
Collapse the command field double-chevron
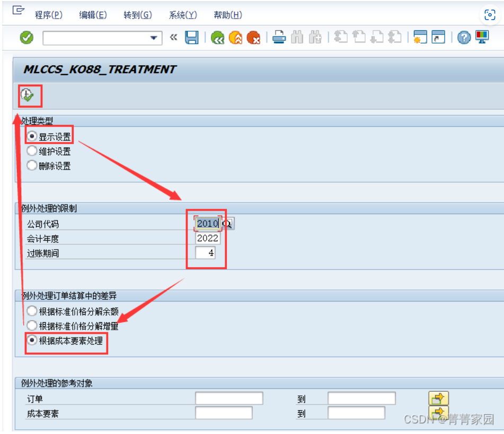click(x=174, y=37)
